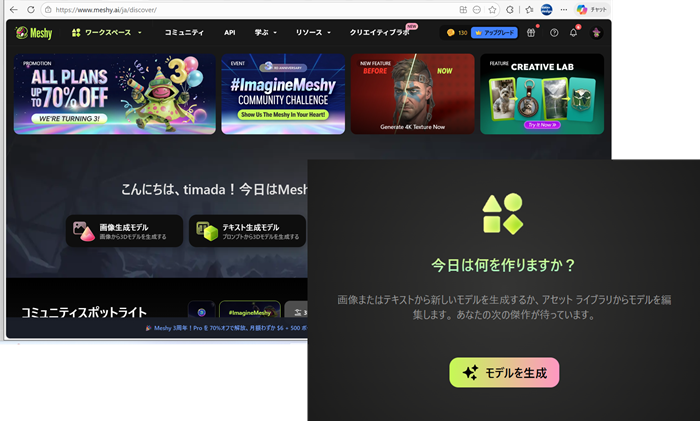Open the All Plans 70% Off promotion banner
This screenshot has height=421, width=700.
(115, 94)
